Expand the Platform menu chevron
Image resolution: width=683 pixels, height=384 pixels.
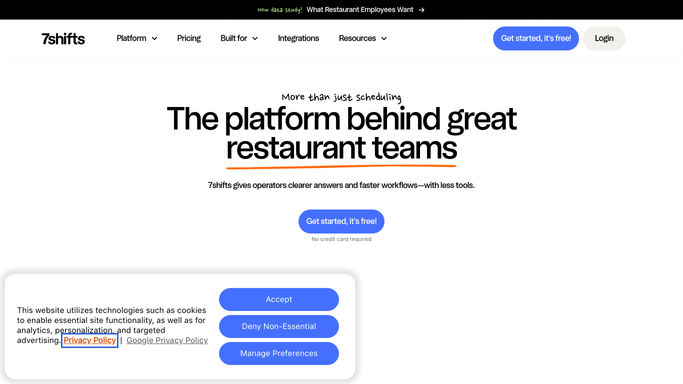pyautogui.click(x=154, y=39)
